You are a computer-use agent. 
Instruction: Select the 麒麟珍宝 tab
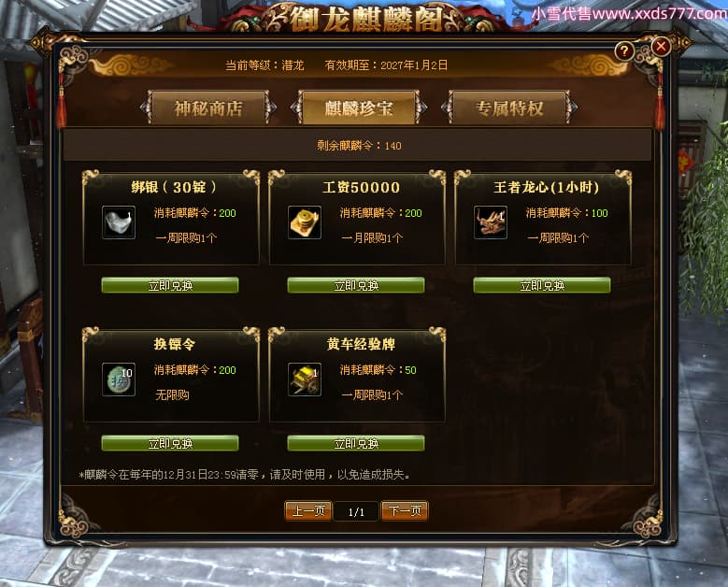click(x=359, y=108)
